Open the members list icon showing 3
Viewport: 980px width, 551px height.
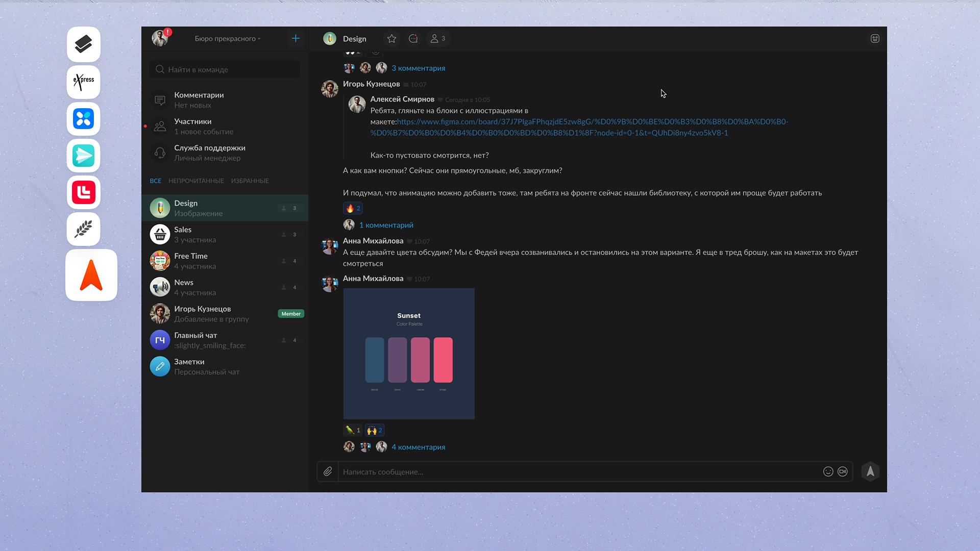(438, 39)
